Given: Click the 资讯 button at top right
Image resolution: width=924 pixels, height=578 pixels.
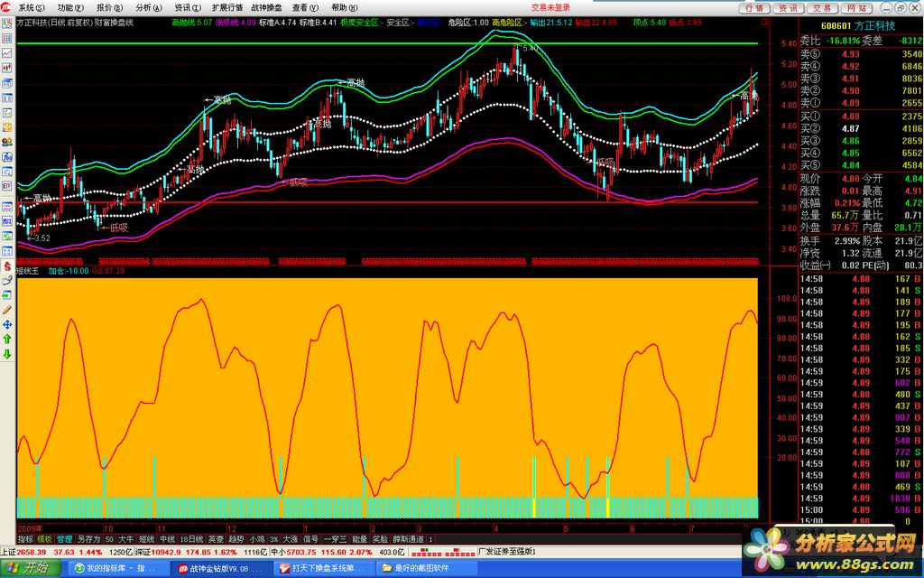Looking at the screenshot, I should (x=789, y=7).
